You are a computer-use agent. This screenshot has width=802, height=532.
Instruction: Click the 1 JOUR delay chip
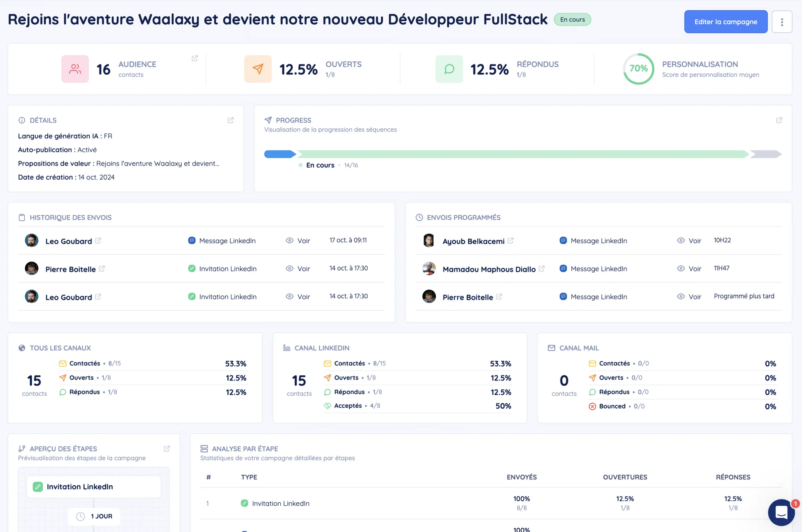click(95, 516)
